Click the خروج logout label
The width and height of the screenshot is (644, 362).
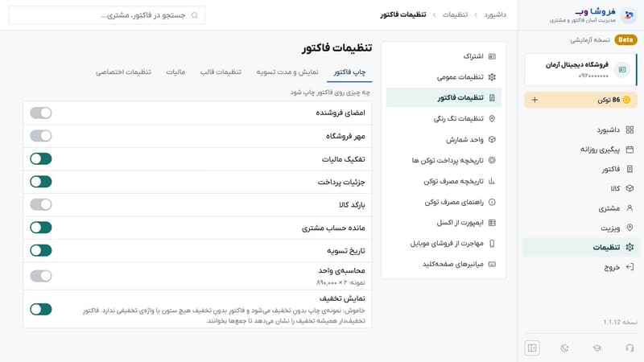coord(612,267)
